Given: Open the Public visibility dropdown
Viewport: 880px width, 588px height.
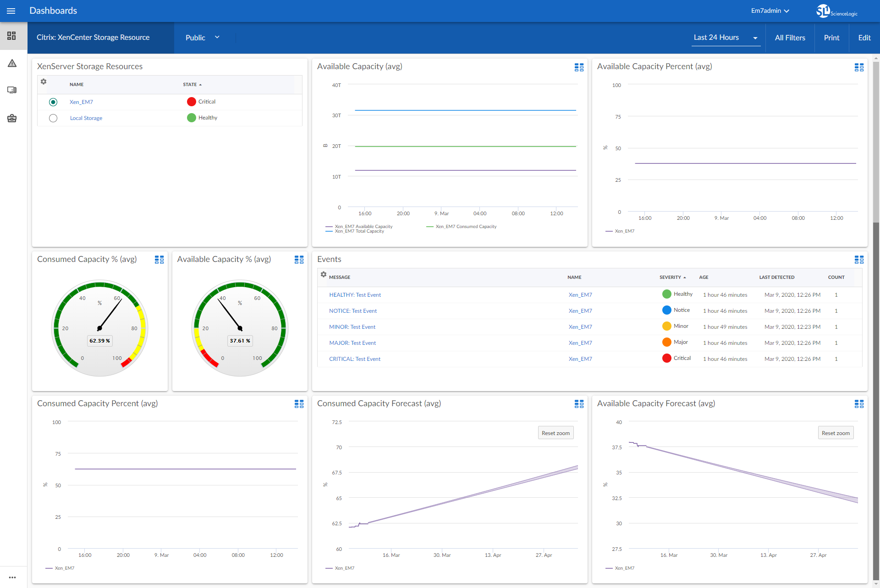Looking at the screenshot, I should coord(203,38).
